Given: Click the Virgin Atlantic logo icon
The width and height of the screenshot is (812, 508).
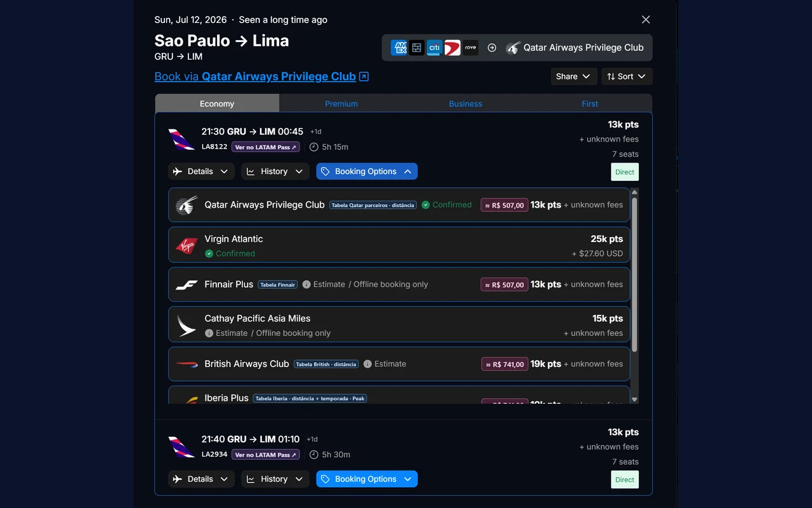Looking at the screenshot, I should pyautogui.click(x=187, y=245).
